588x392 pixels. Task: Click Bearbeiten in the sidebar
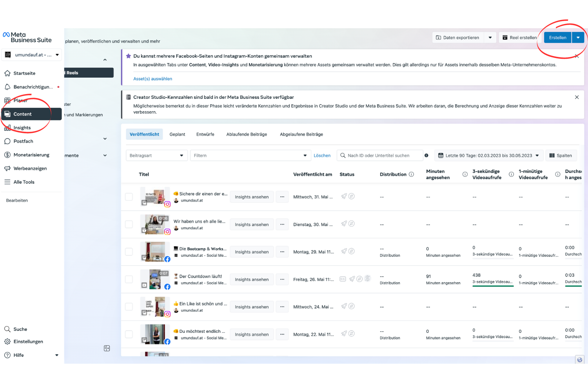17,200
